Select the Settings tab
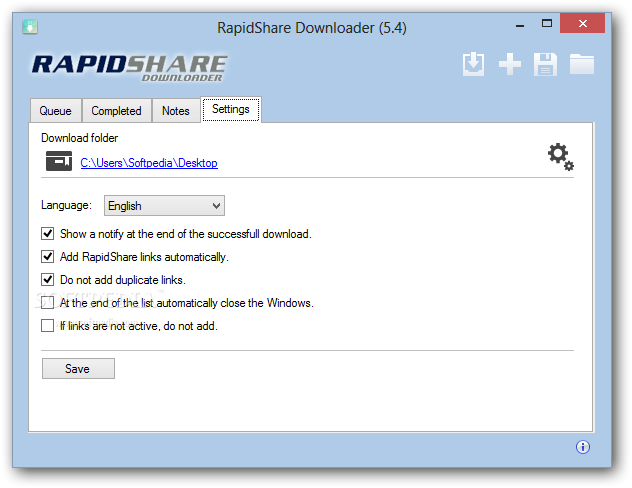Image resolution: width=632 pixels, height=488 pixels. [231, 109]
